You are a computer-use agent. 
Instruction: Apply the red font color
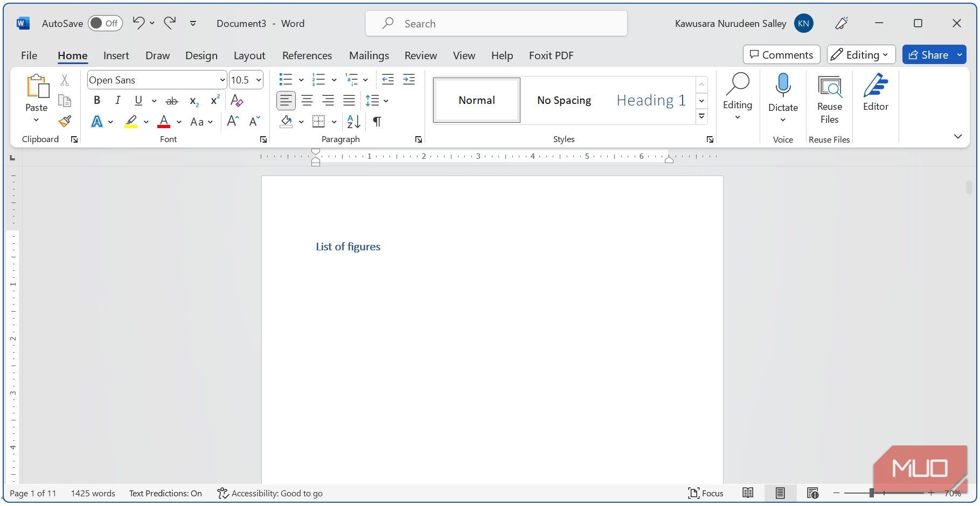tap(164, 122)
